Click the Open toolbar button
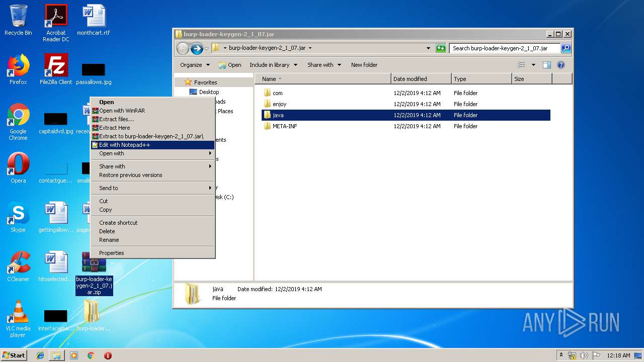This screenshot has width=644, height=362. click(x=230, y=65)
